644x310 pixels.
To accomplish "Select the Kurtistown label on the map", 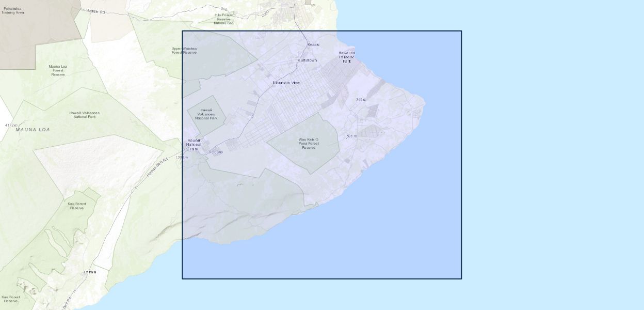I will click(307, 60).
